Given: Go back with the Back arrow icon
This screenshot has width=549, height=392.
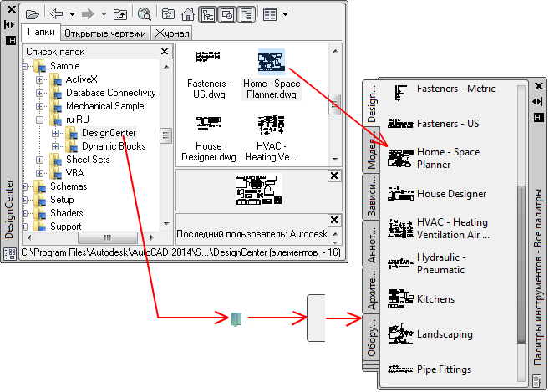Looking at the screenshot, I should coord(56,14).
